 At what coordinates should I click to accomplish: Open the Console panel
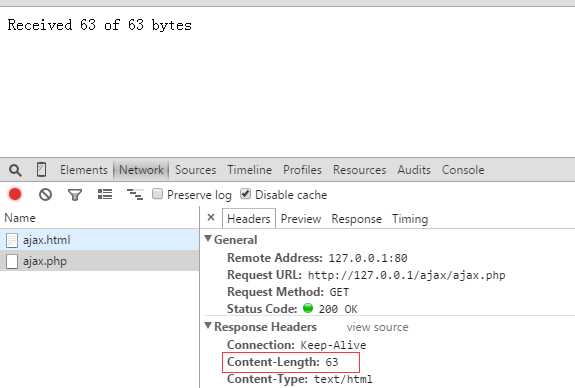click(x=463, y=170)
